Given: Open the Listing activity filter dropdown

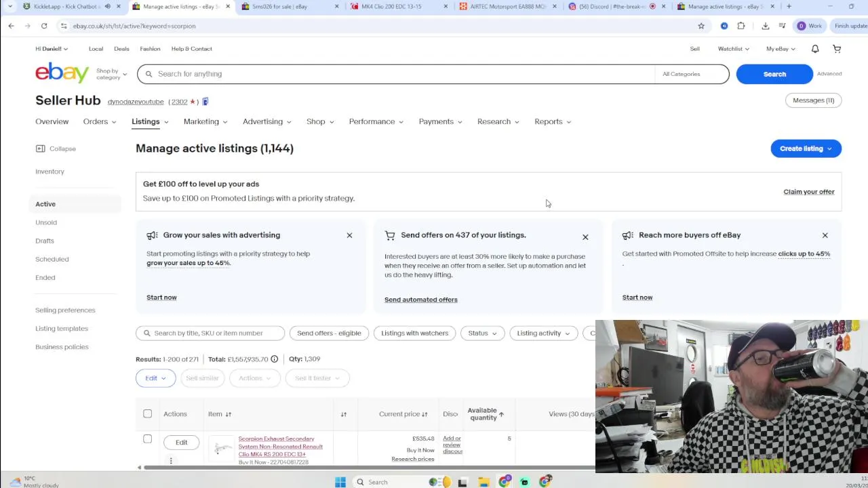Looking at the screenshot, I should [x=543, y=333].
